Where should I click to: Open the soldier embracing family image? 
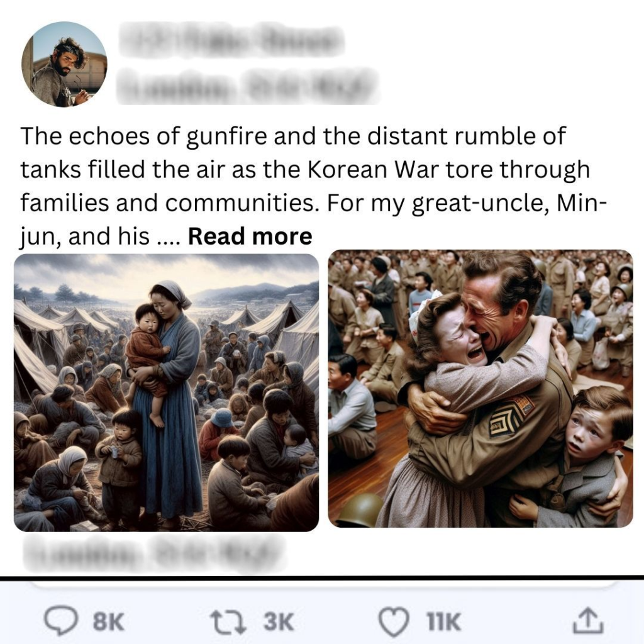(x=480, y=388)
